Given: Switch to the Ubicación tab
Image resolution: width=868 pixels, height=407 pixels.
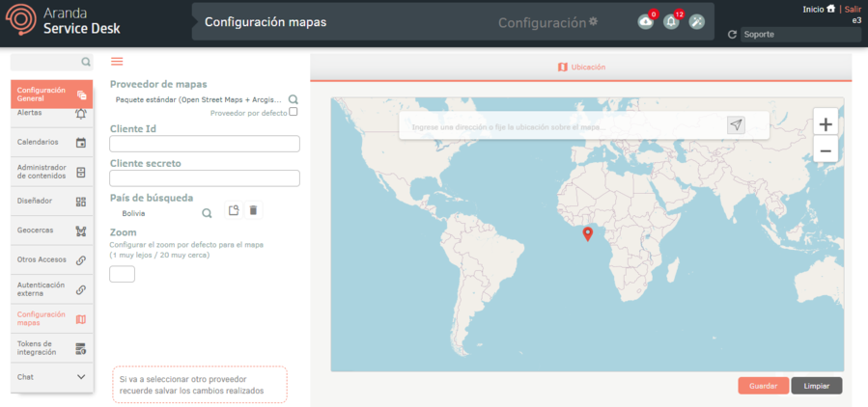Looking at the screenshot, I should [x=581, y=68].
